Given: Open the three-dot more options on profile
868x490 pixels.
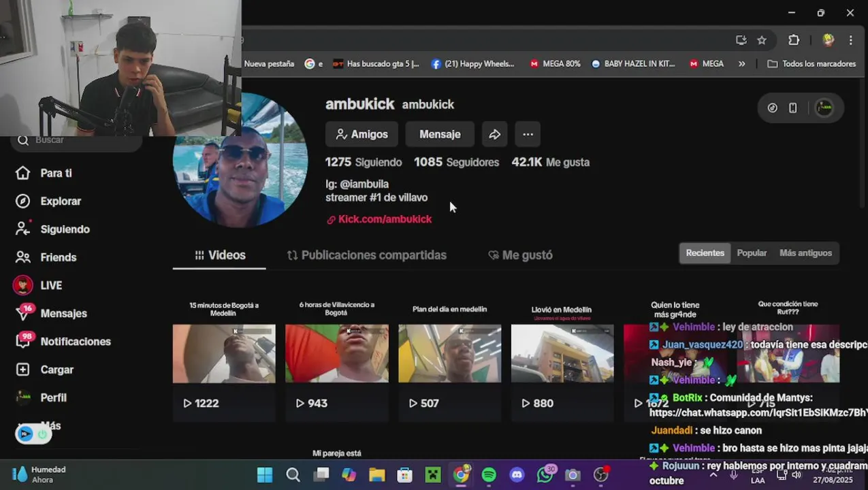Looking at the screenshot, I should tap(528, 134).
